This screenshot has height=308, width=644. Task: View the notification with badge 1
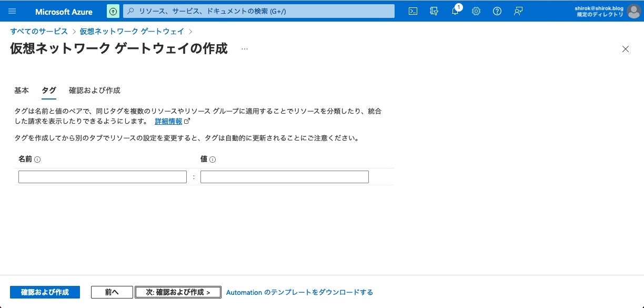click(455, 11)
